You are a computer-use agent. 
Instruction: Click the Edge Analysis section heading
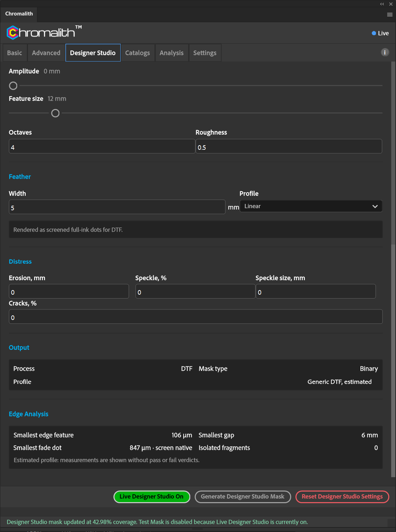pos(28,414)
